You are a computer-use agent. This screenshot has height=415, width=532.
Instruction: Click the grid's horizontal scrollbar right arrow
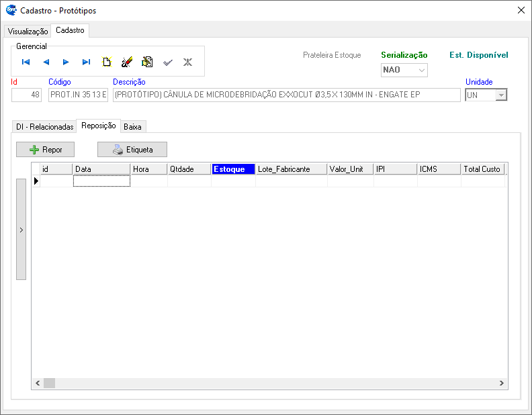[x=500, y=383]
